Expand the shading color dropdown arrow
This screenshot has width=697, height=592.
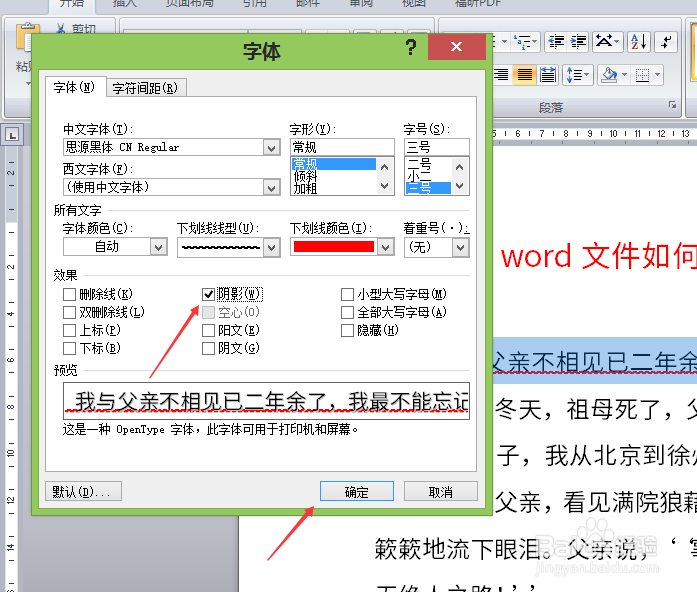(625, 75)
